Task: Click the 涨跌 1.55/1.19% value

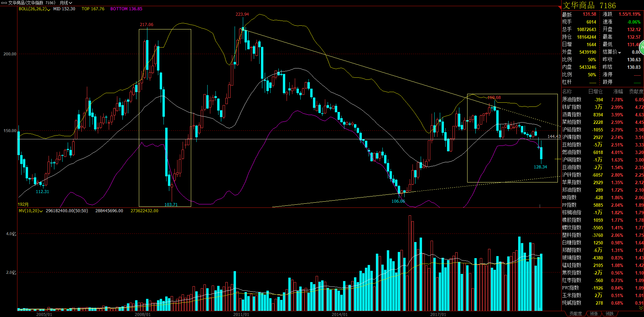Action: (x=629, y=14)
